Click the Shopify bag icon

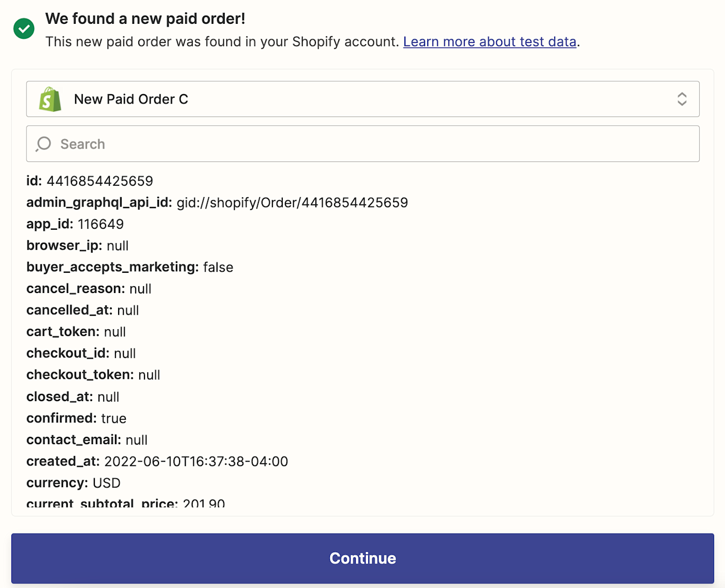[50, 99]
